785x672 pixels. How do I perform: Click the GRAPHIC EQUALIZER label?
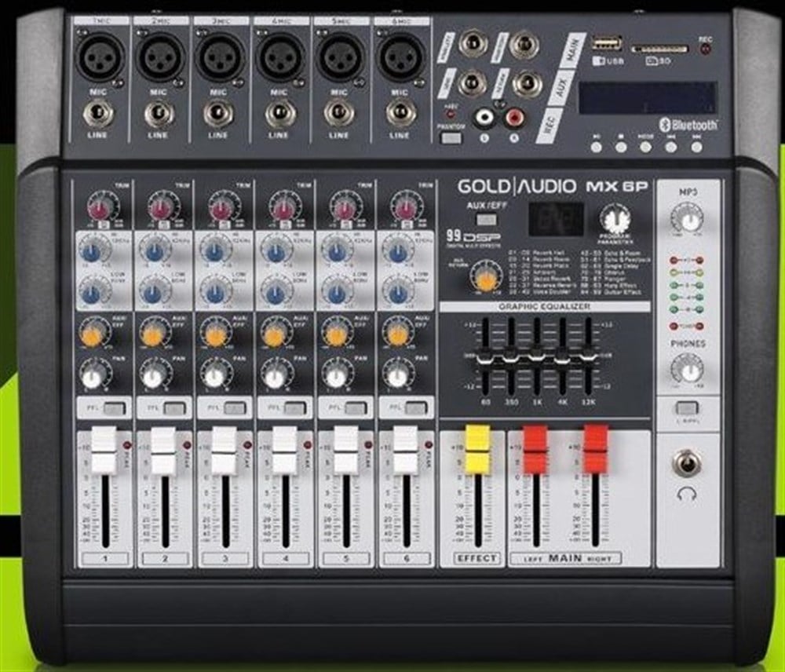coord(544,306)
